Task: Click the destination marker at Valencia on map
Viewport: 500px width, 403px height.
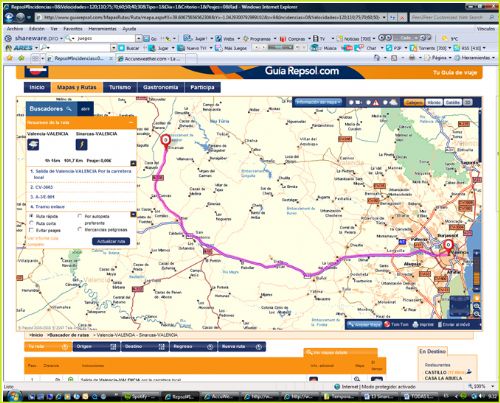Action: (448, 246)
